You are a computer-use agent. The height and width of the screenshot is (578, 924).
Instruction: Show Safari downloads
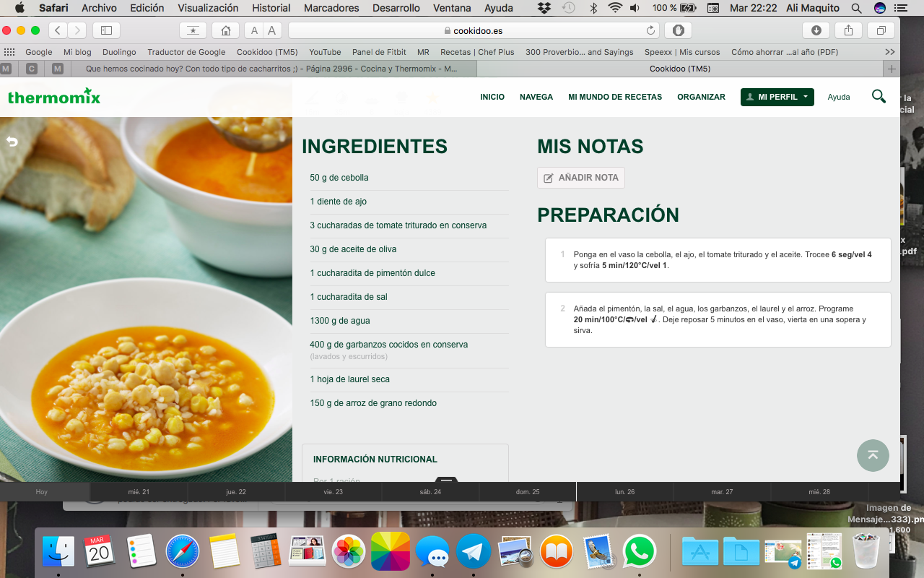pos(816,30)
